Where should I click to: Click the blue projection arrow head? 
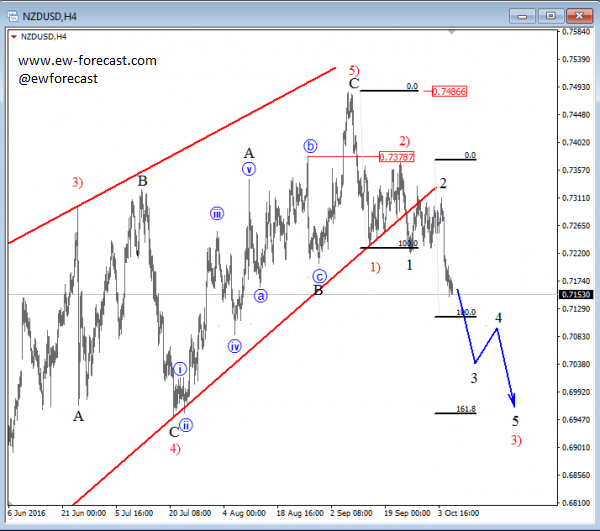[x=512, y=401]
